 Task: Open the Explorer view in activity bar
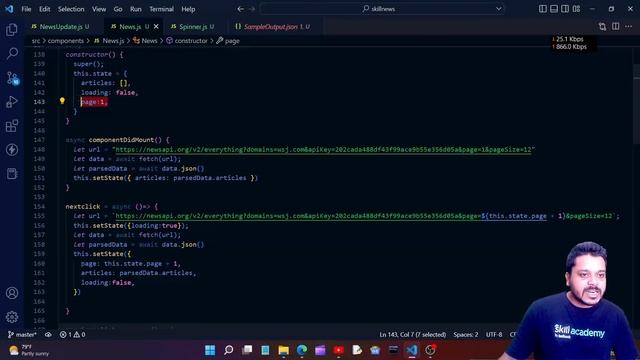click(x=12, y=29)
